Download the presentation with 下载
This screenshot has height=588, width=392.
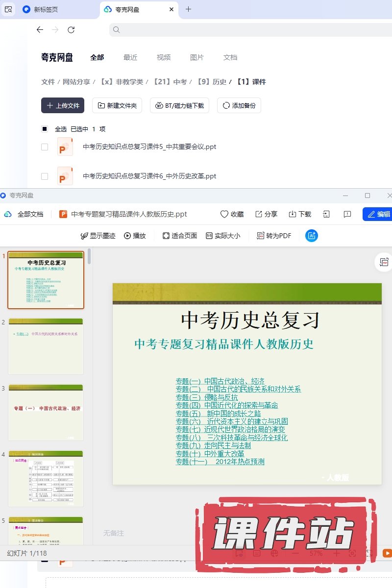[x=300, y=214]
